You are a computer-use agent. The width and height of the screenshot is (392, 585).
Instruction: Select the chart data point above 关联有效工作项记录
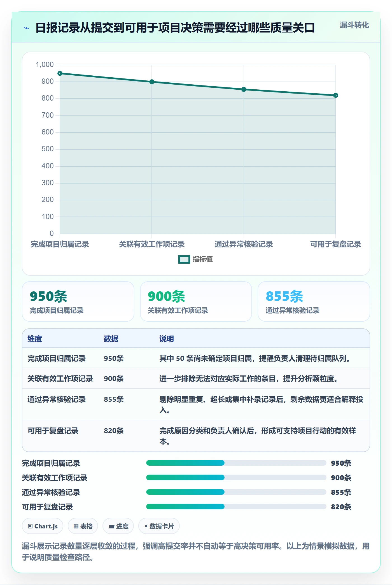[152, 82]
